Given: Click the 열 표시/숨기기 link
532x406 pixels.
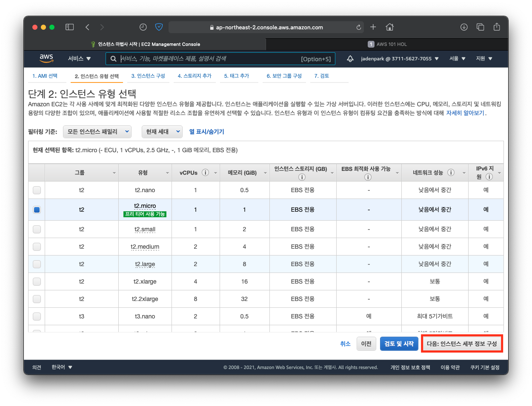Looking at the screenshot, I should click(x=207, y=132).
